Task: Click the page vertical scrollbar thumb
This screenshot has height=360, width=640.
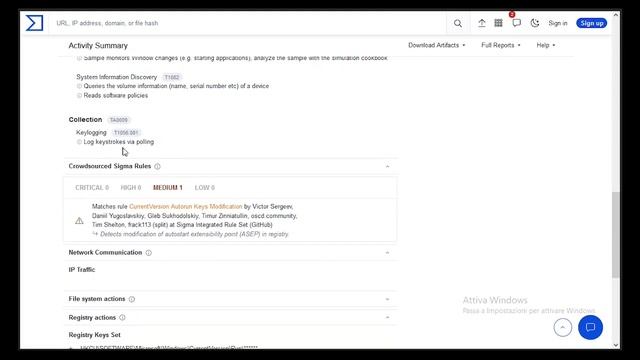Action: pyautogui.click(x=616, y=235)
